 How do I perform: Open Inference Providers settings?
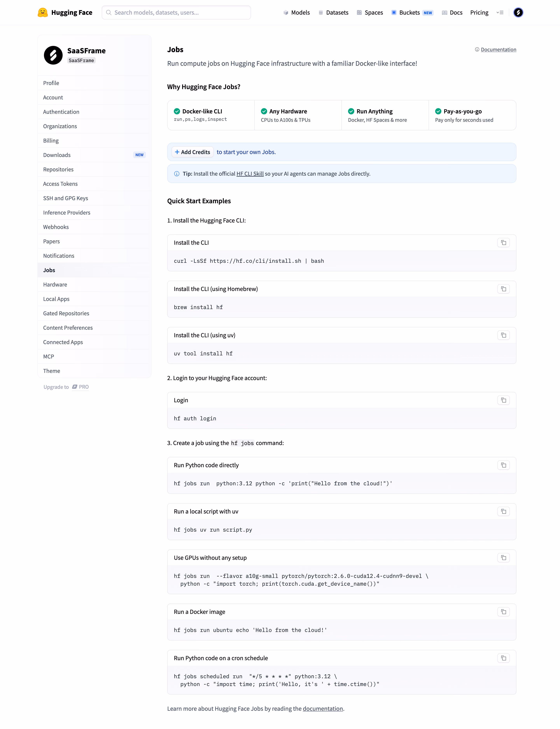(94, 212)
